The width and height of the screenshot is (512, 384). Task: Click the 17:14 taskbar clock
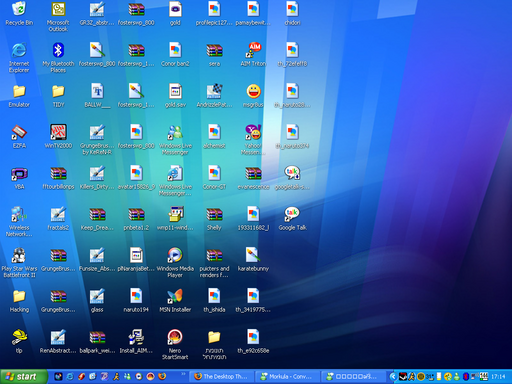[x=498, y=377]
